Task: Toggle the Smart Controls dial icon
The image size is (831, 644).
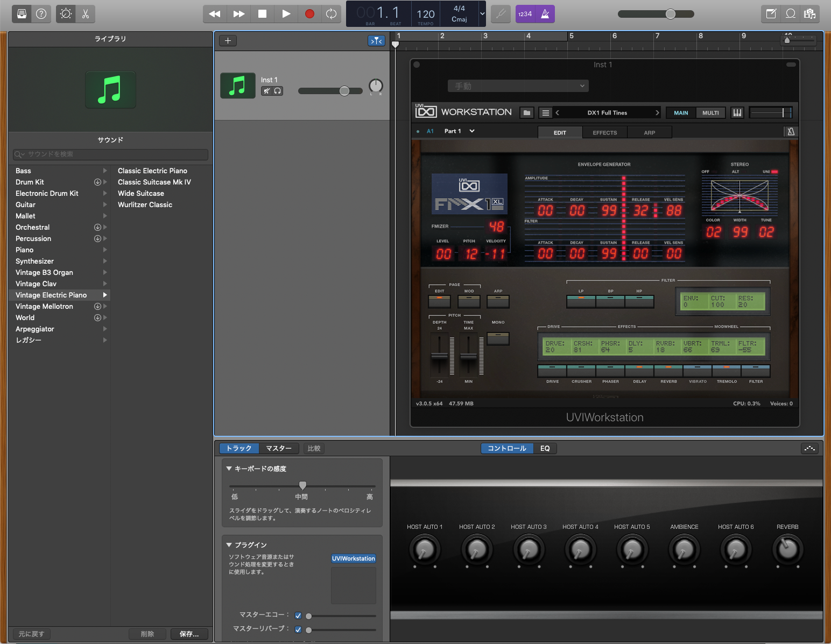Action: point(66,14)
